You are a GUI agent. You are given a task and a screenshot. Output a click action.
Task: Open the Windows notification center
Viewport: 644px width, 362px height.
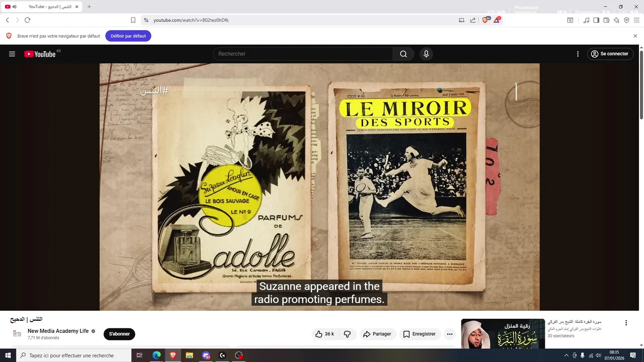click(633, 355)
